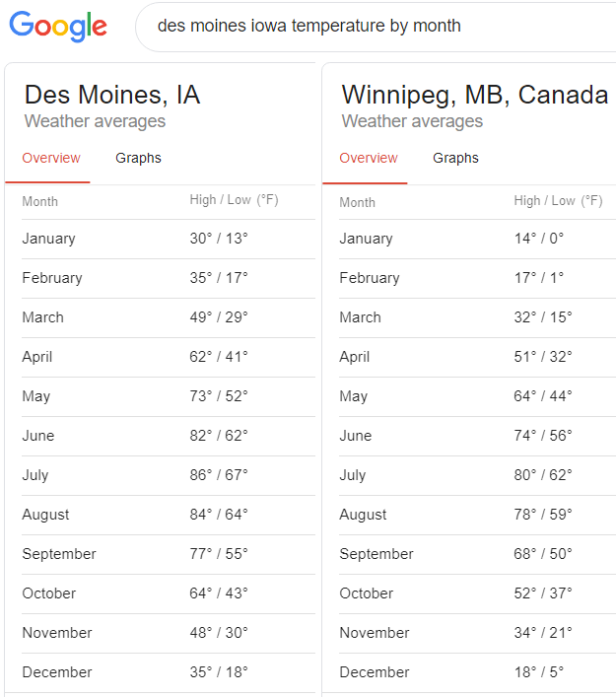Click the Google logo
This screenshot has width=616, height=697.
tap(58, 27)
